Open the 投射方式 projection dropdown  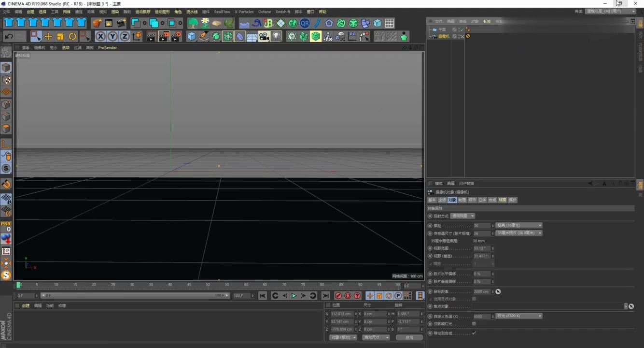tap(462, 216)
